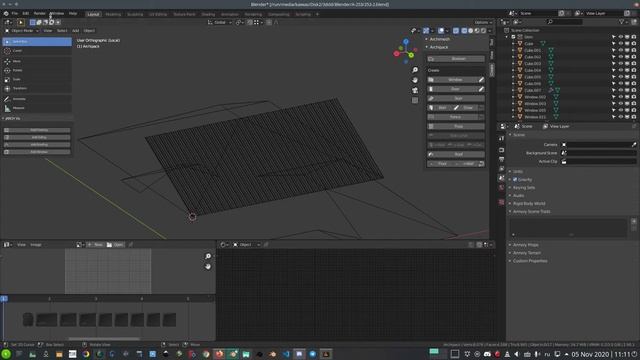Screen dimensions: 640x360
Task: Open Texture properties tab icon
Action: 501,202
